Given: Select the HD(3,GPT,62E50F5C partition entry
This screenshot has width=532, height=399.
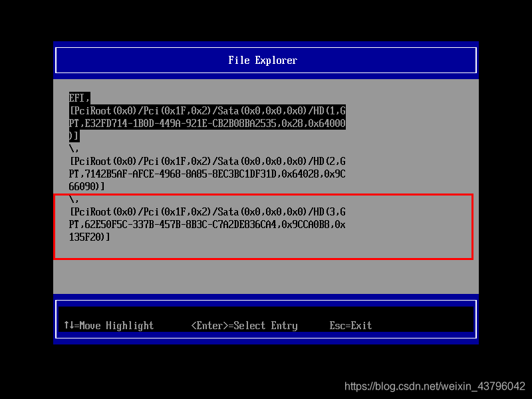Looking at the screenshot, I should [x=207, y=218].
